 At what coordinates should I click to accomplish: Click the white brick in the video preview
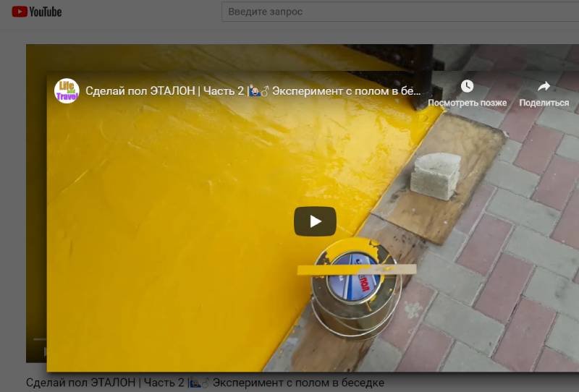(435, 176)
